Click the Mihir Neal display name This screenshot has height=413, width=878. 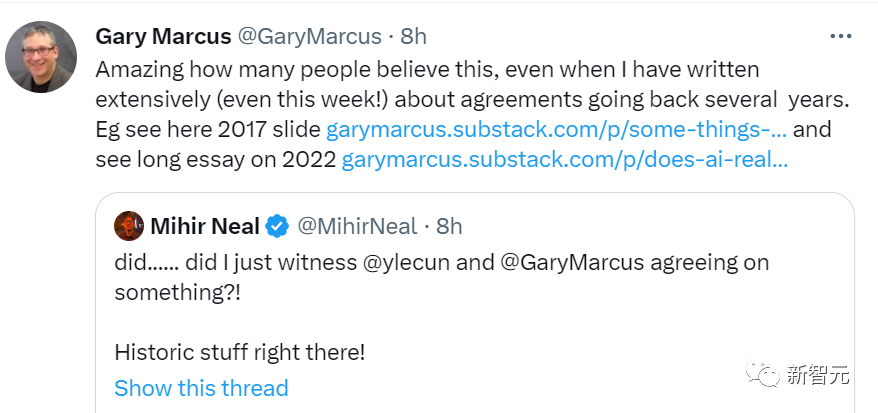point(205,226)
